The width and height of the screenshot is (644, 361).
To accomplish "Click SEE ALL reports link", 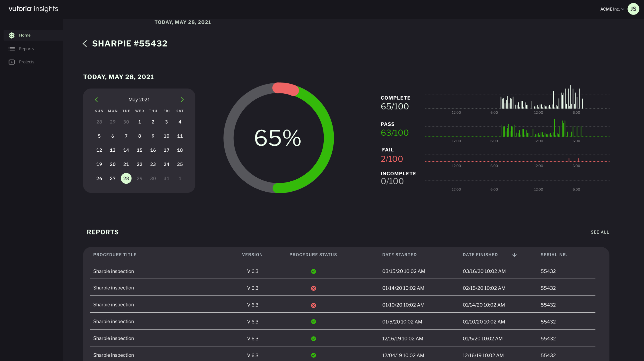I will click(x=600, y=232).
